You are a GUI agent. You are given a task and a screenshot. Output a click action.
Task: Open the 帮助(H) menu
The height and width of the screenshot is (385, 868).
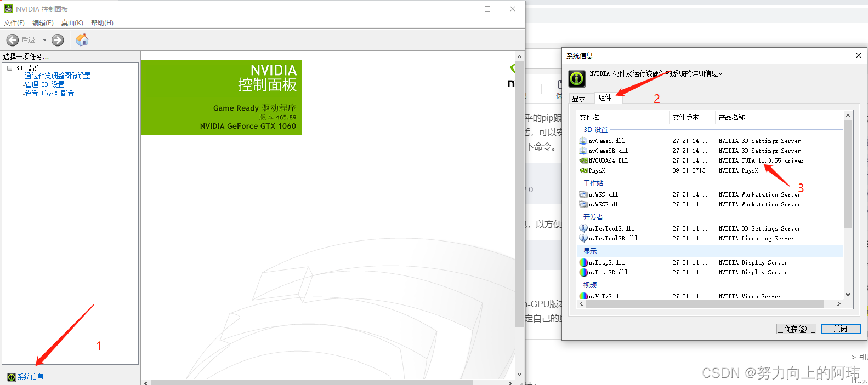pos(102,23)
